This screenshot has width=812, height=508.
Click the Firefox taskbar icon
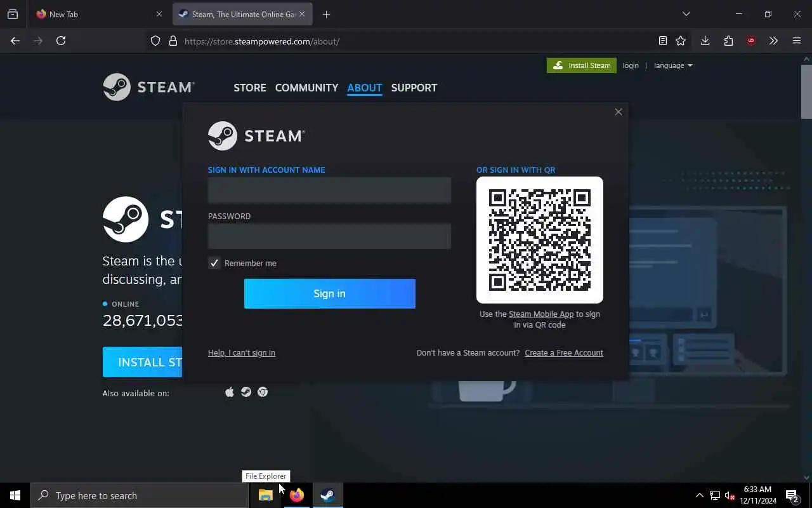coord(296,495)
